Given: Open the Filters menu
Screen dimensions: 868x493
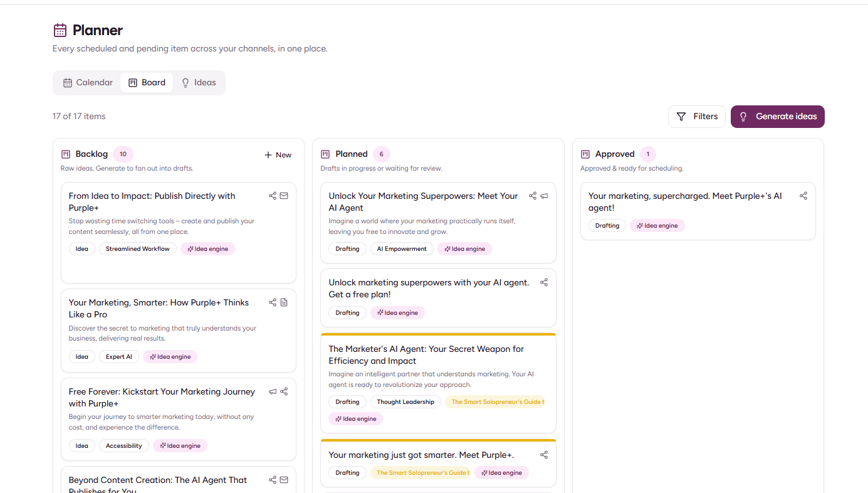Looking at the screenshot, I should 697,117.
